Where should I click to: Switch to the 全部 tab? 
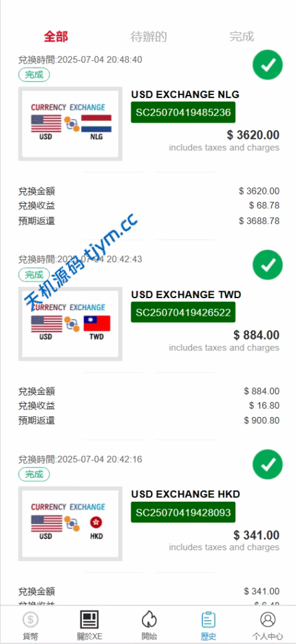pyautogui.click(x=56, y=36)
